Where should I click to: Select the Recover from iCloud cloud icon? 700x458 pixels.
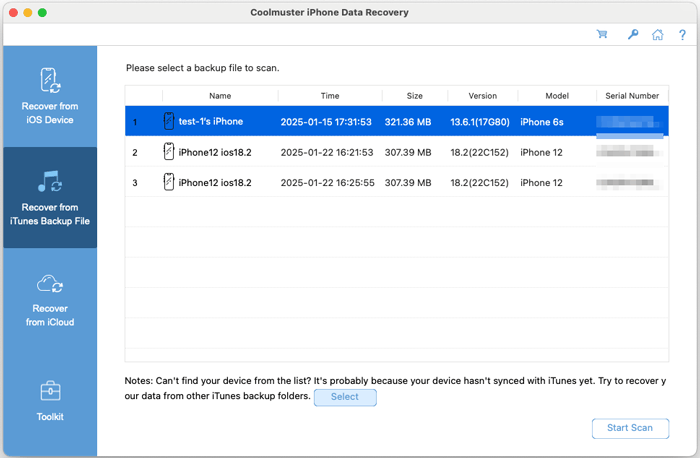(50, 283)
